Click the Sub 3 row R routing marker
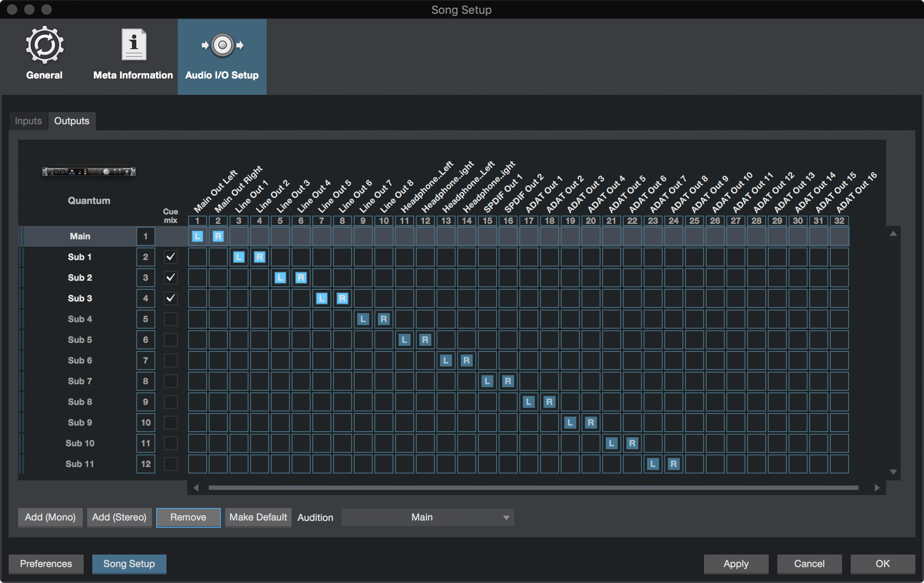 tap(343, 298)
